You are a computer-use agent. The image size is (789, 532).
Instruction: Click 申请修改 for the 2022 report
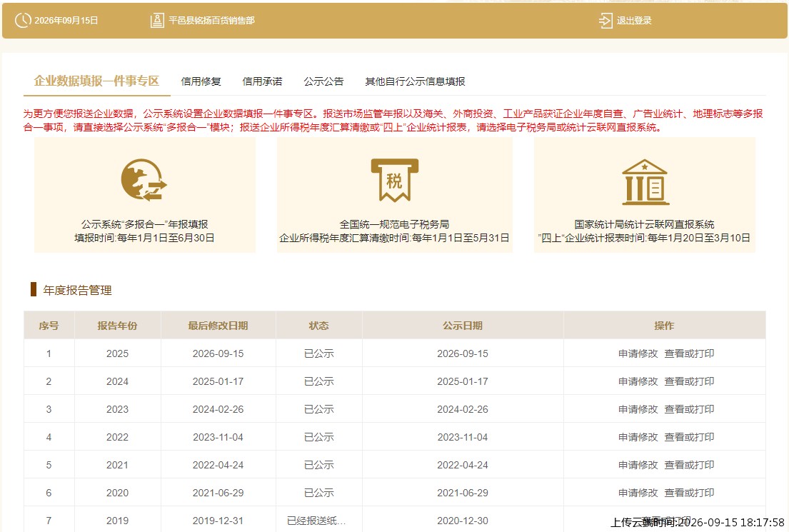click(638, 437)
